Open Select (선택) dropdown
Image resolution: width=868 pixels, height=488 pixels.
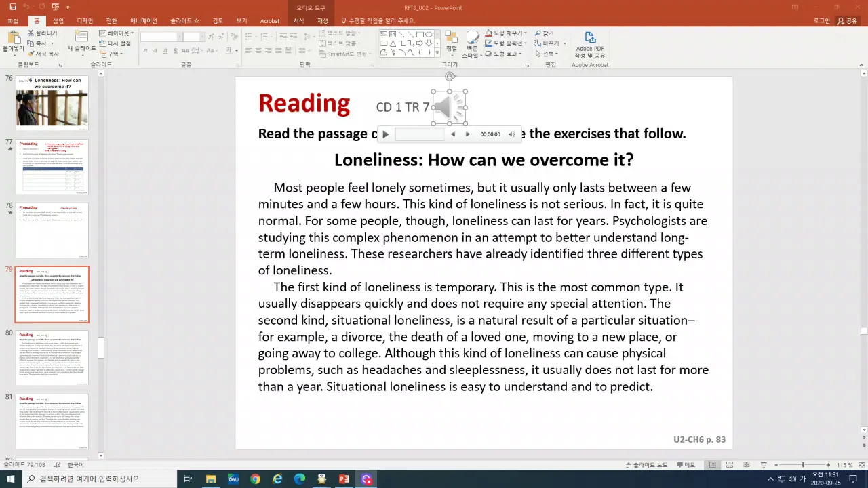coord(546,54)
